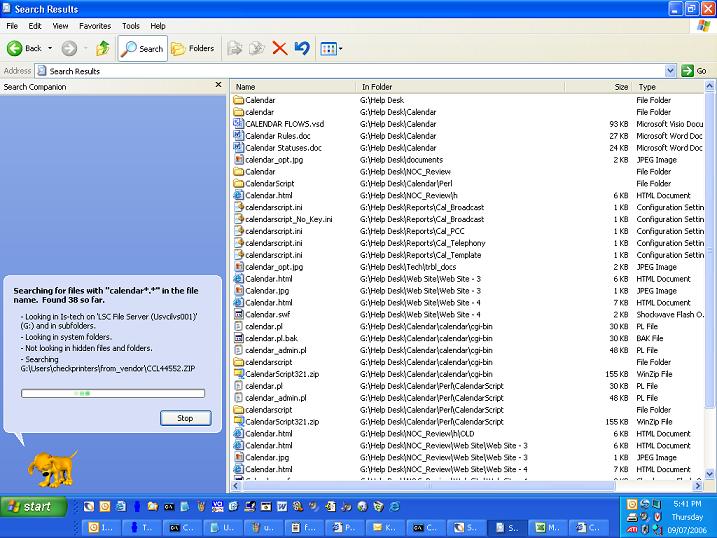This screenshot has width=717, height=538.
Task: Close the Search Companion panel
Action: (218, 87)
